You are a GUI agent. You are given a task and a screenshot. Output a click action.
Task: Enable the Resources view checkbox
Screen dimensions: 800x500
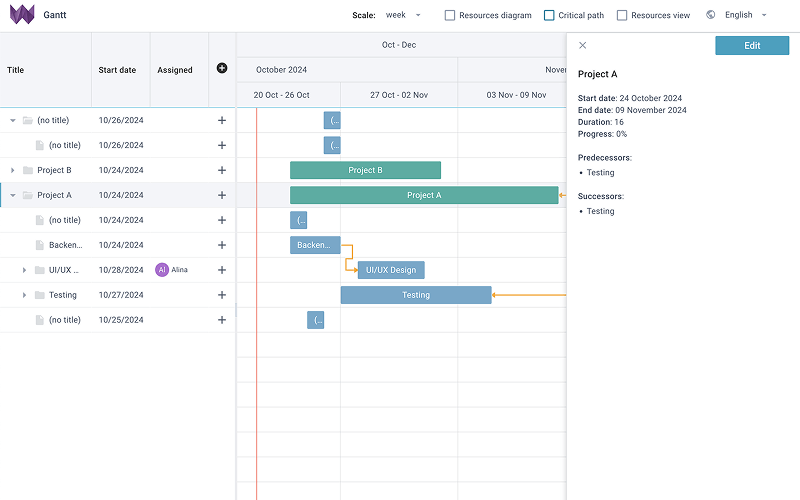click(x=622, y=15)
